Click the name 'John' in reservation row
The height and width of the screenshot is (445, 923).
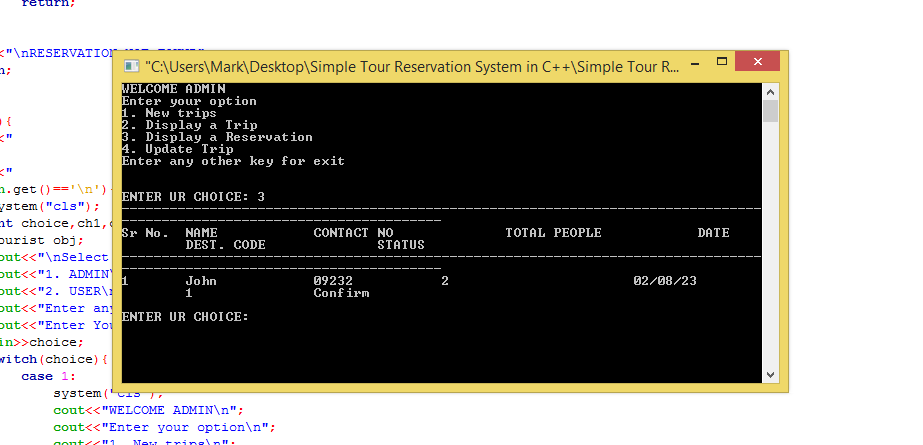point(201,281)
